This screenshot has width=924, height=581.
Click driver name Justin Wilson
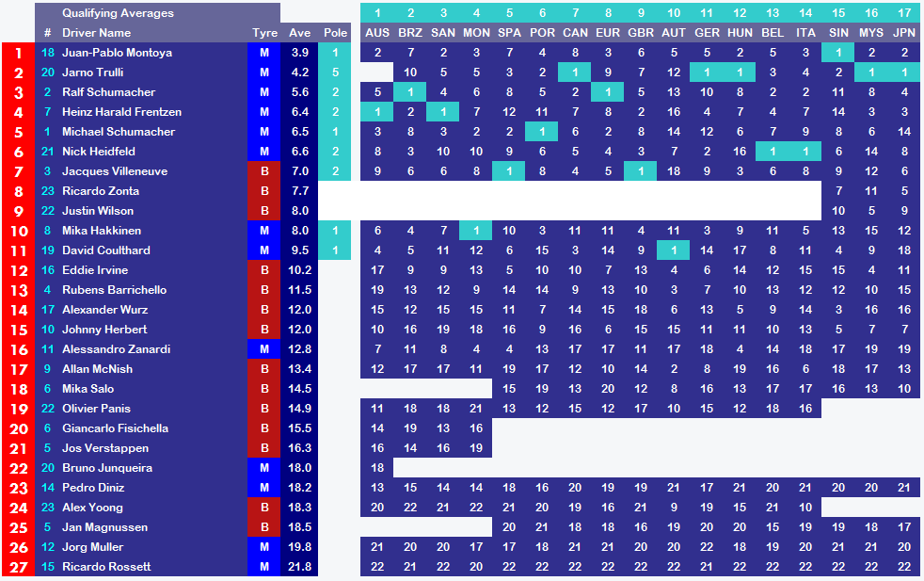pos(98,211)
